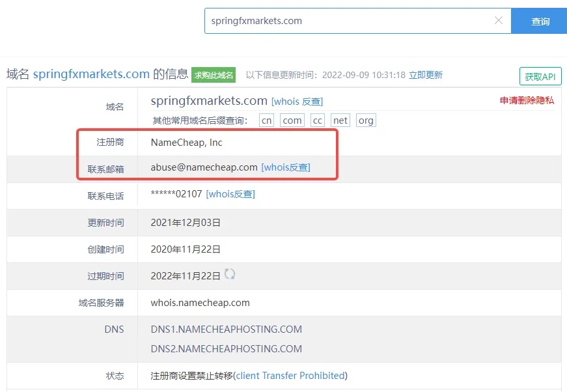This screenshot has width=567, height=392.
Task: Click 其他常用域名后缀查询 label text
Action: tap(200, 120)
